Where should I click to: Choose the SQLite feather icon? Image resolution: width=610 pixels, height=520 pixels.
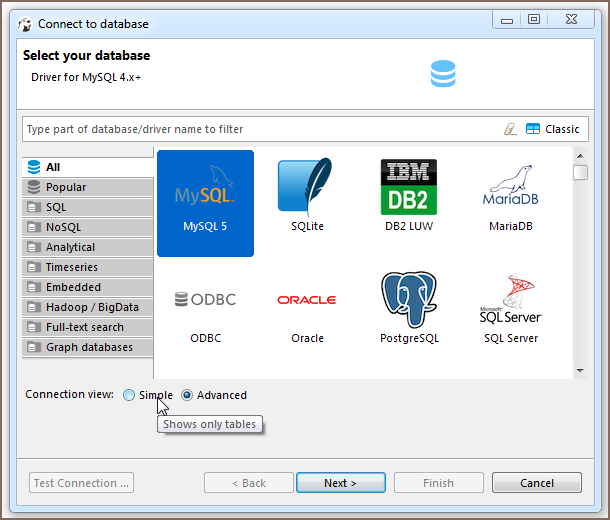pyautogui.click(x=307, y=190)
